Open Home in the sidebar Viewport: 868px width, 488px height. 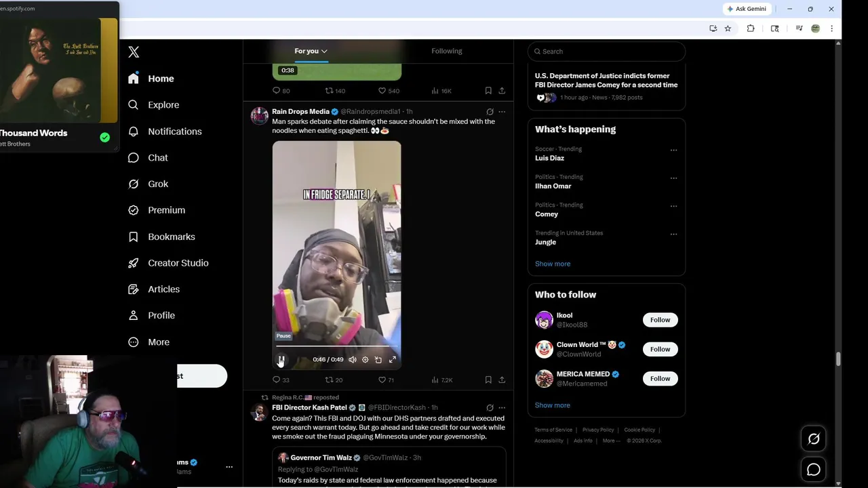point(151,79)
